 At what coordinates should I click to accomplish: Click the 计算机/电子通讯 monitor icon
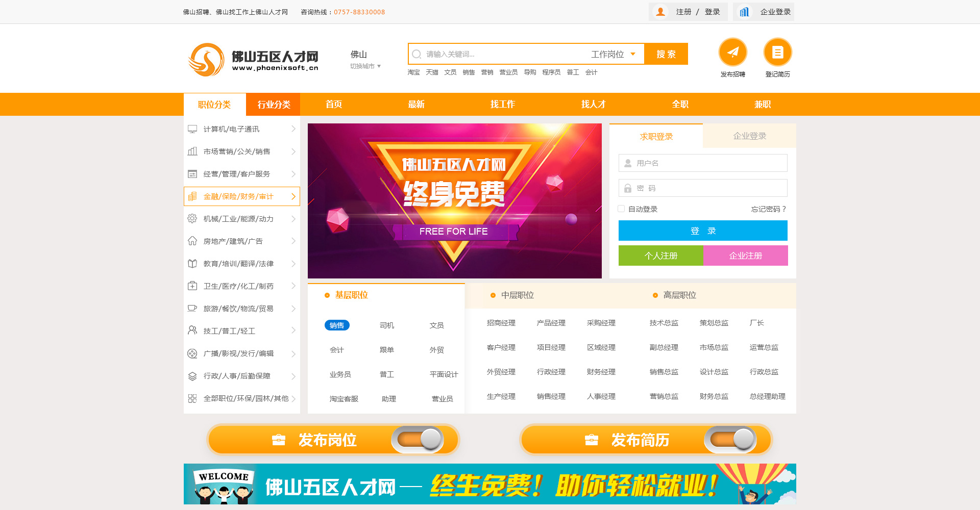point(192,129)
